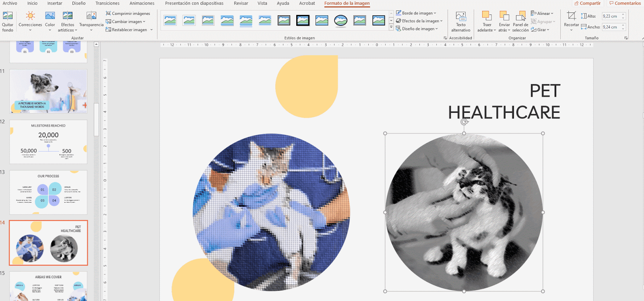
Task: Select slide 15 Areas We Cover thumbnail
Action: coord(48,286)
